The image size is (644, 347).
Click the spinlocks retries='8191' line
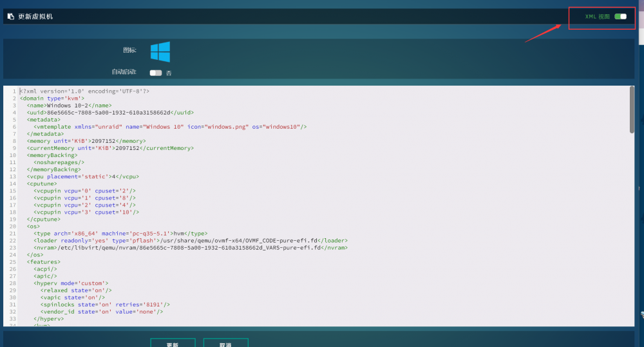[105, 305]
